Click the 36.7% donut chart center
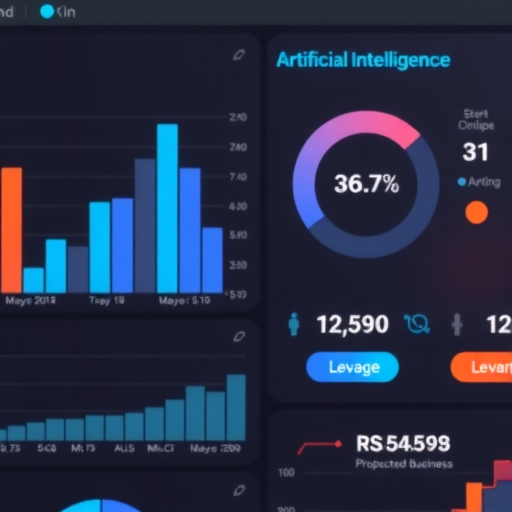This screenshot has width=512, height=512. click(366, 184)
